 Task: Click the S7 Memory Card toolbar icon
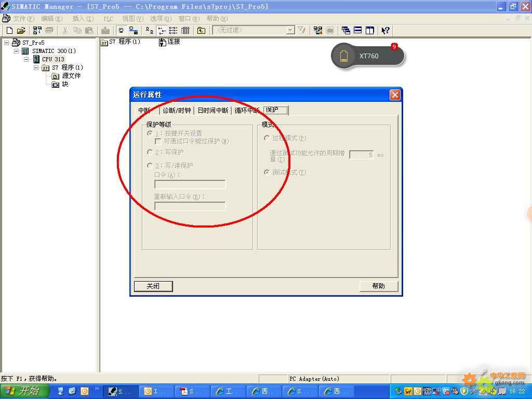point(49,31)
